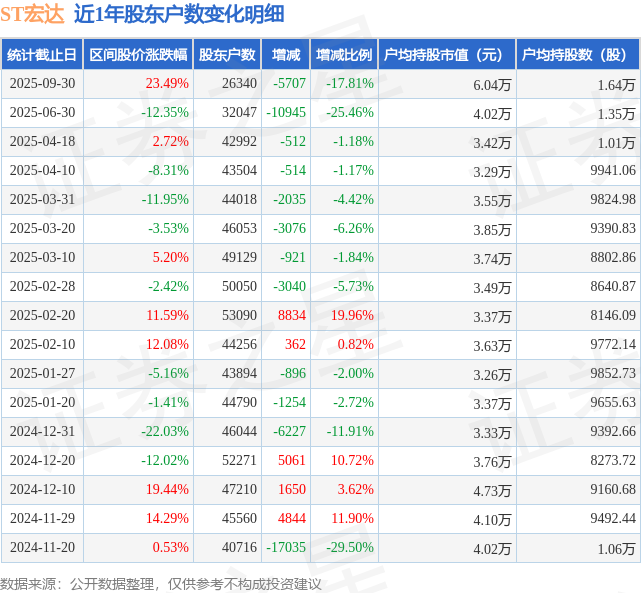Click date cell 2025-04-10
Viewport: 641px width, 593px height.
[x=43, y=170]
